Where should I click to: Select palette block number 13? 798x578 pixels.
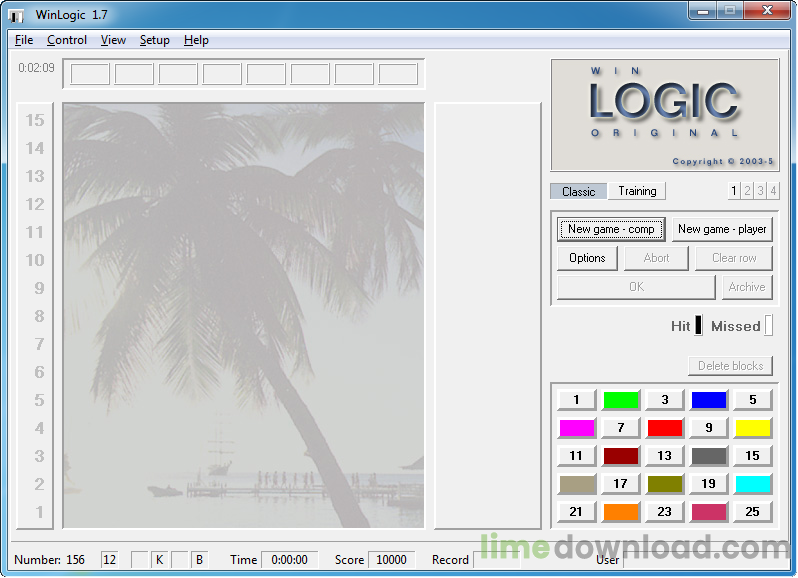click(664, 456)
